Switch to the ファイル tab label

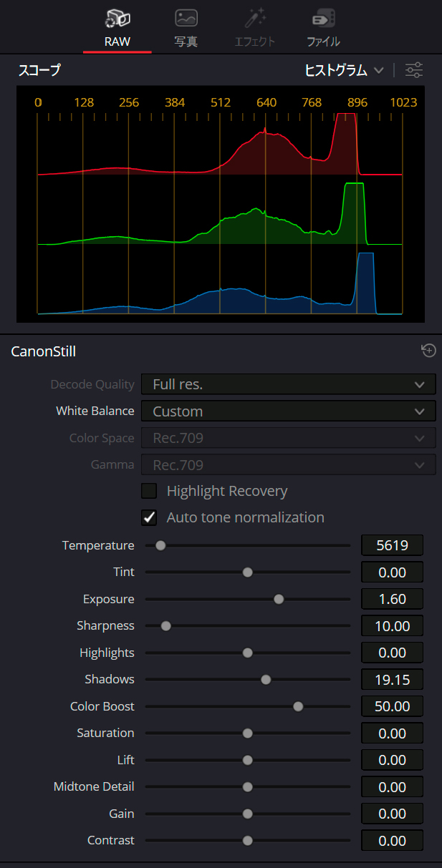[323, 42]
